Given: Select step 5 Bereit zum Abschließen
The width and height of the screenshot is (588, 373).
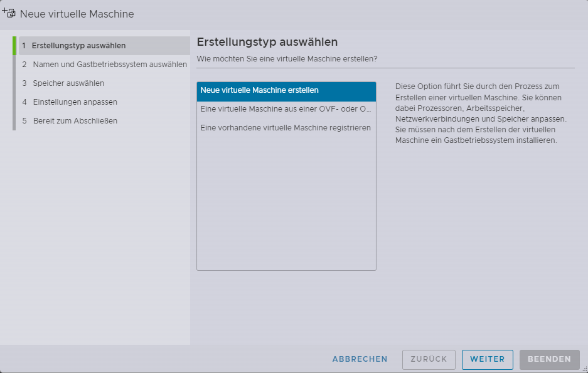Looking at the screenshot, I should coord(75,121).
